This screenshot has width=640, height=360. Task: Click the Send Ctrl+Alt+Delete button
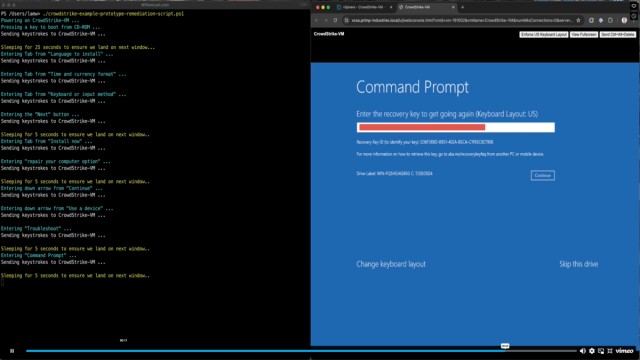[x=618, y=34]
